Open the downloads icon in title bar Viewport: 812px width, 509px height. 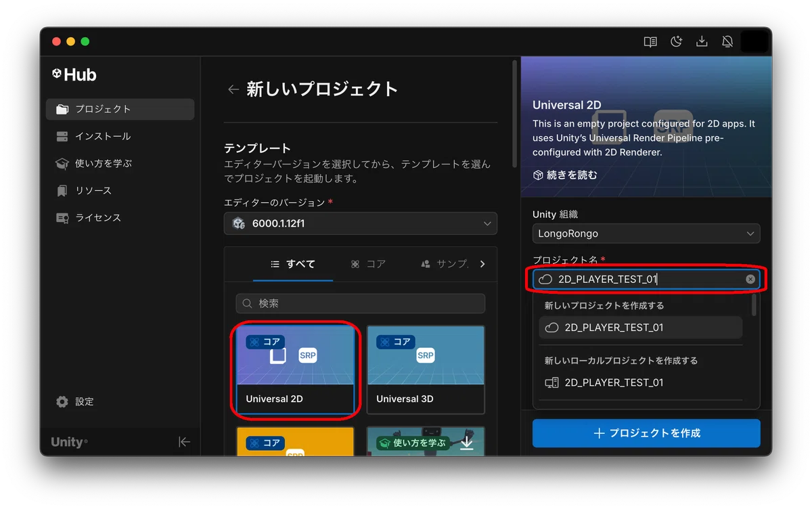[702, 42]
